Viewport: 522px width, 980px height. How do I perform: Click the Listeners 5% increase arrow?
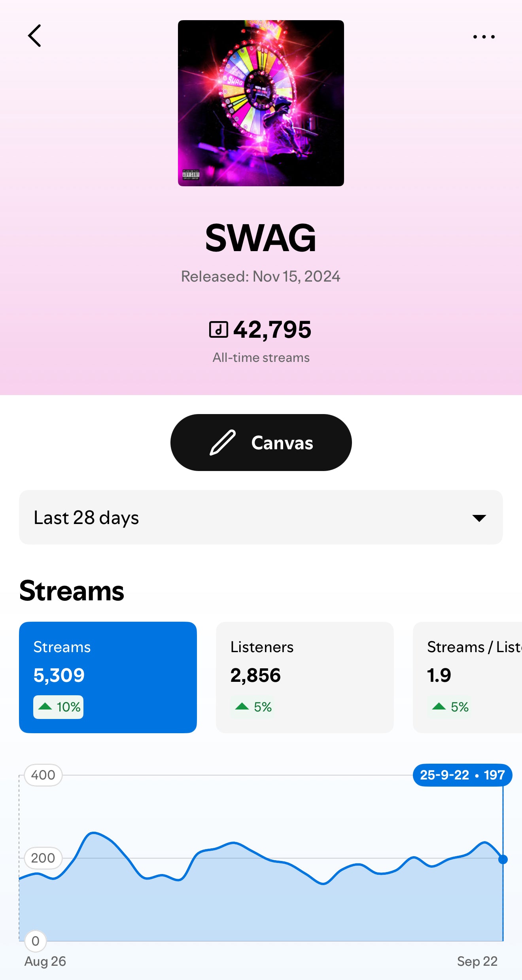tap(242, 706)
